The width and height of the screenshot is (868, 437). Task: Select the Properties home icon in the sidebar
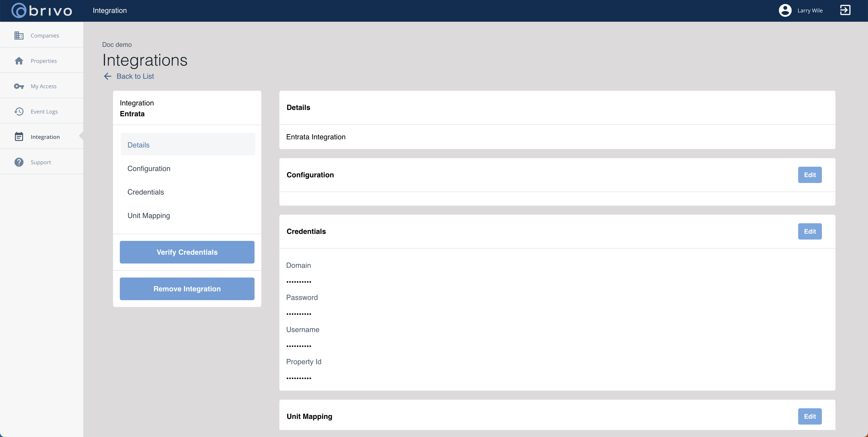19,61
